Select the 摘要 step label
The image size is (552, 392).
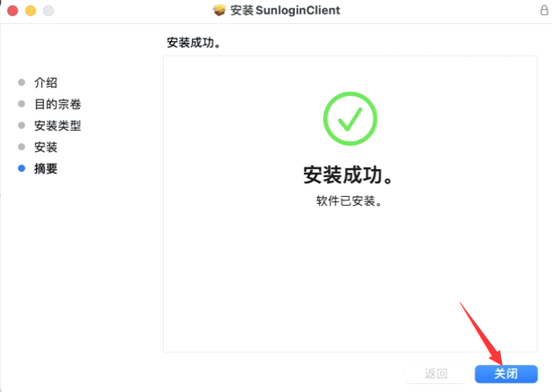46,169
